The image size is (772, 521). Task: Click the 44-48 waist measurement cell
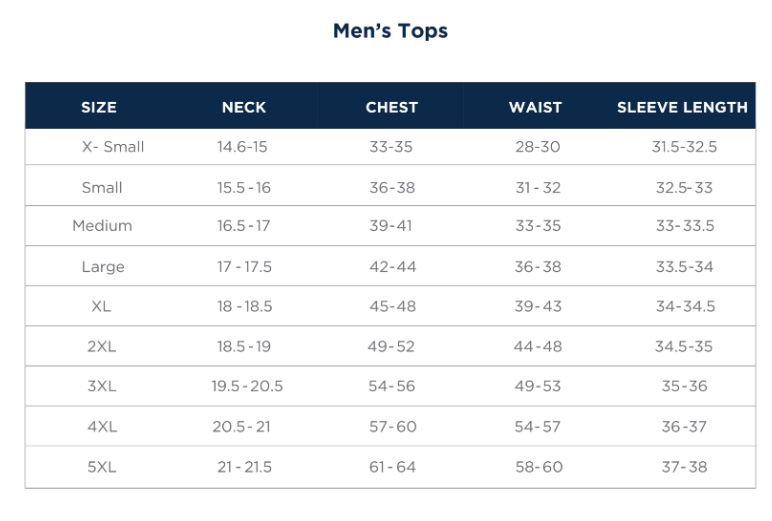[538, 347]
